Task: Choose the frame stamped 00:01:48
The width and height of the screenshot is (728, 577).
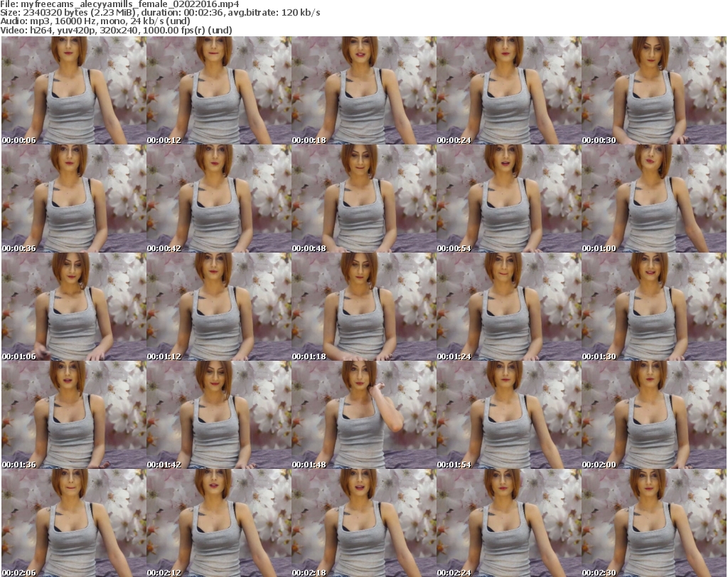Action: [364, 415]
